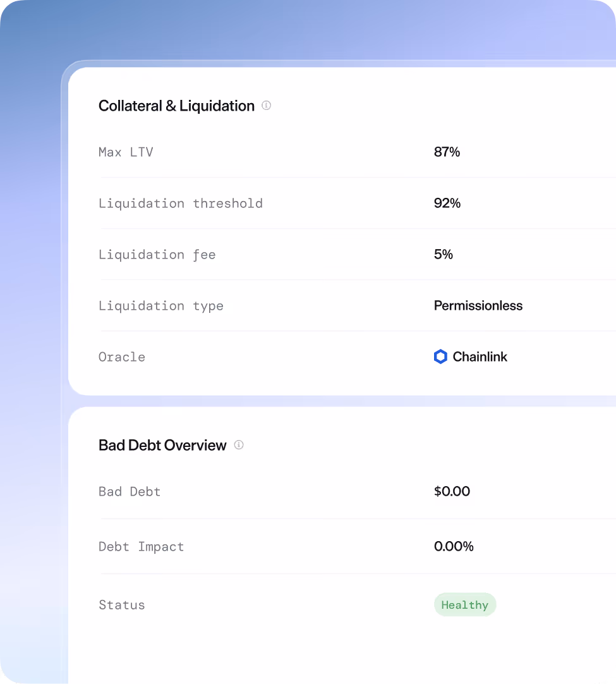This screenshot has width=616, height=684.
Task: Click the 5% Liquidation fee value
Action: (x=444, y=254)
